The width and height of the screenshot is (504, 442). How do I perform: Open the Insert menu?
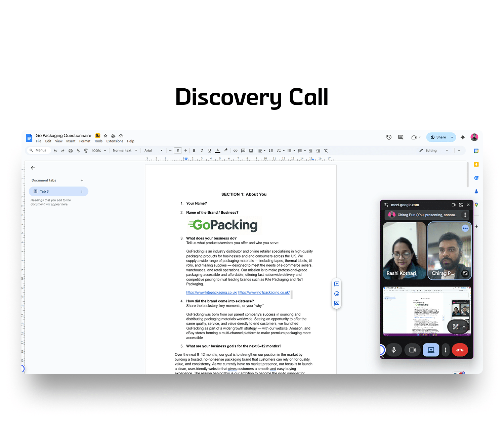[71, 141]
